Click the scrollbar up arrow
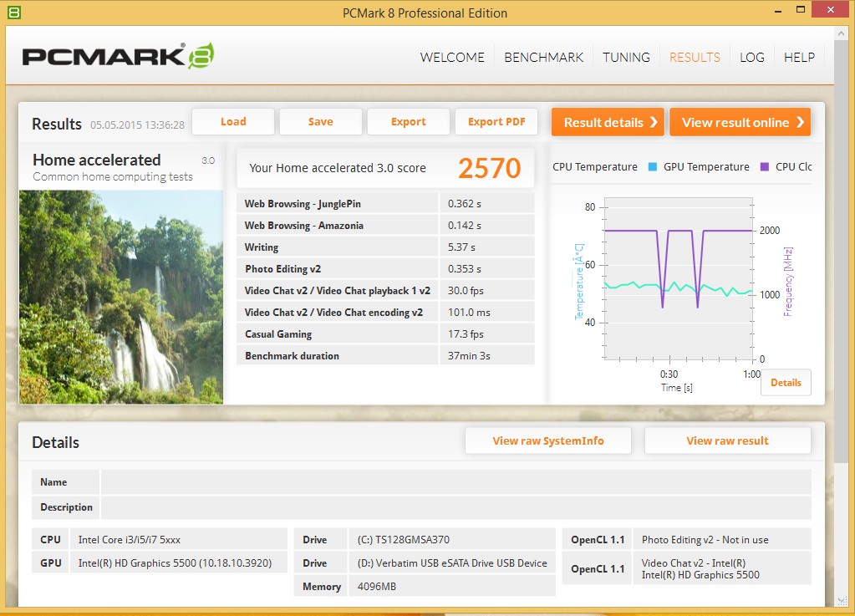 pyautogui.click(x=840, y=33)
